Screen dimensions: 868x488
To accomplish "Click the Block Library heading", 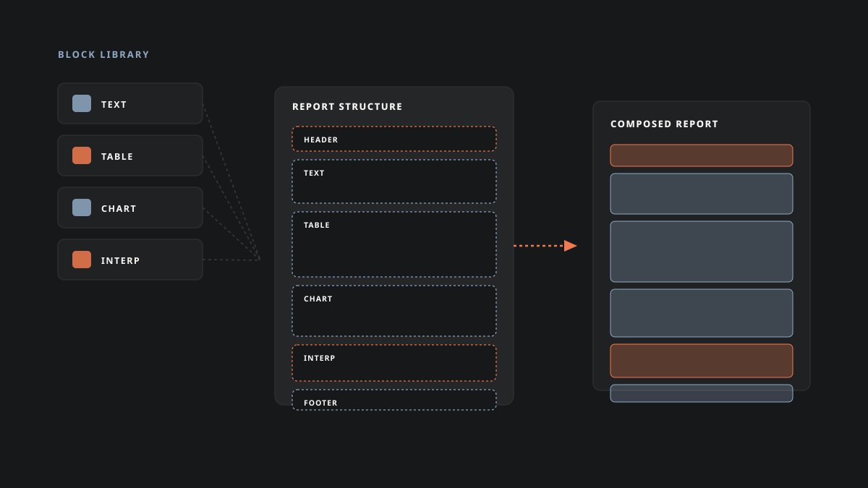I will (x=103, y=54).
